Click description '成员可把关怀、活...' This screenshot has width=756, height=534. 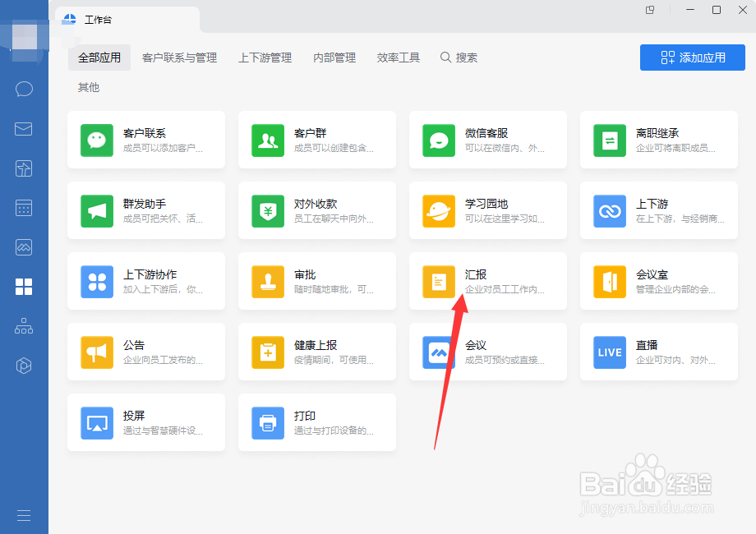tap(163, 219)
